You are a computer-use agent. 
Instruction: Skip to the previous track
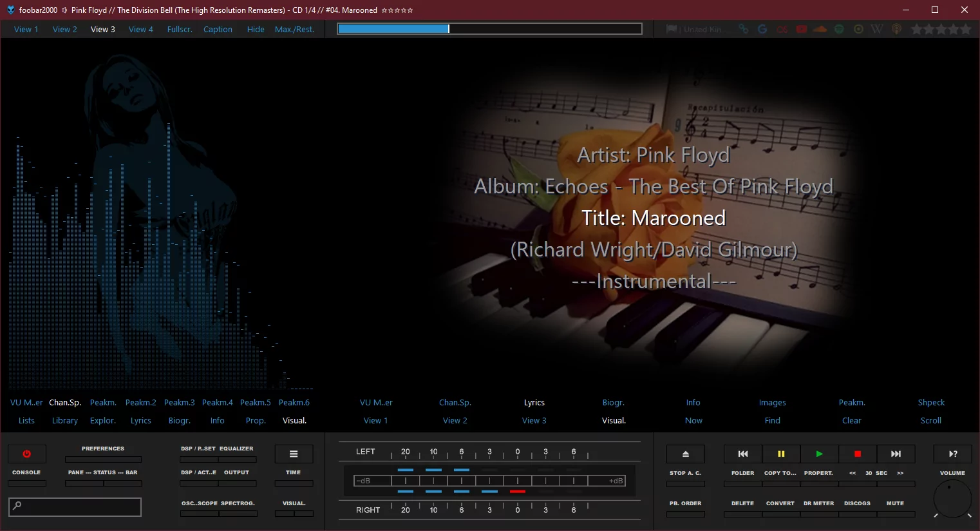pos(743,454)
